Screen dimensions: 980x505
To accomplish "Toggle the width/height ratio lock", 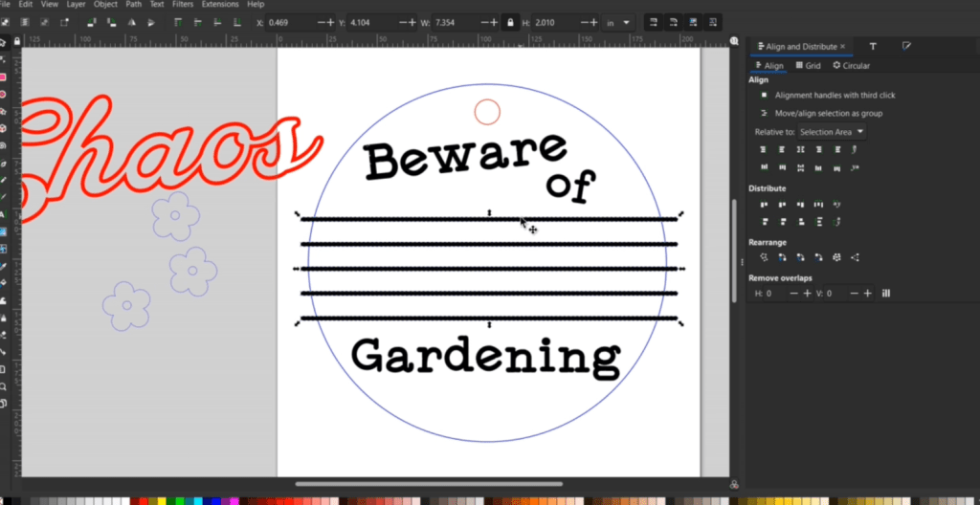I will (509, 22).
